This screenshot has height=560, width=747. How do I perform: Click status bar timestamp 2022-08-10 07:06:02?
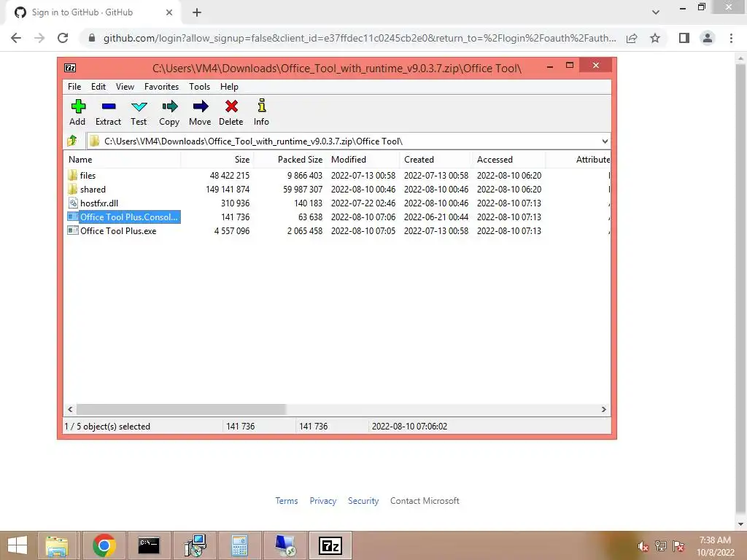[x=410, y=426]
